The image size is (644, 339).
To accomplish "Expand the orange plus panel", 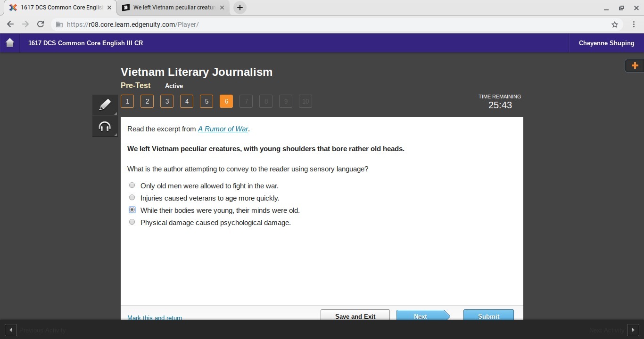I will [635, 66].
